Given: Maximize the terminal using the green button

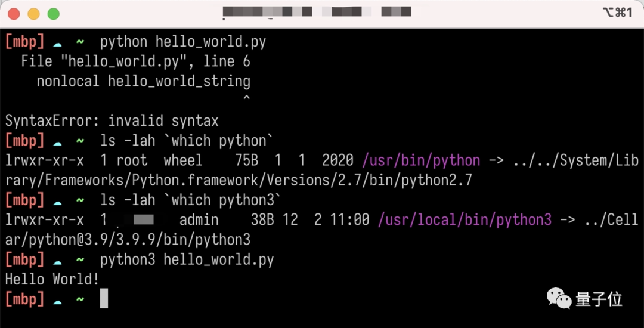Looking at the screenshot, I should click(x=53, y=13).
